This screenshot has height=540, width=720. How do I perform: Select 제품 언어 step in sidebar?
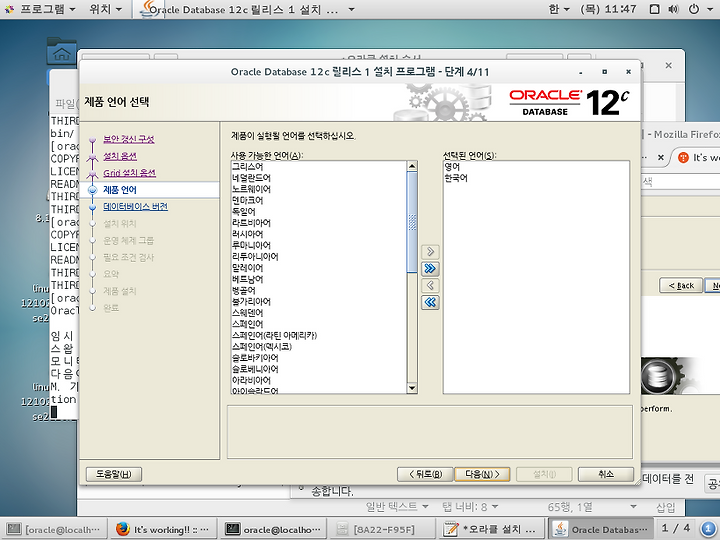coord(120,190)
